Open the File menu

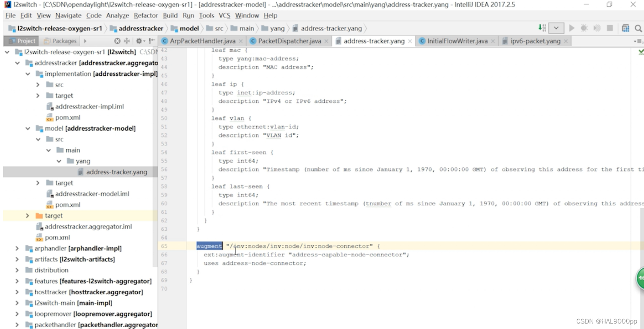[x=10, y=15]
